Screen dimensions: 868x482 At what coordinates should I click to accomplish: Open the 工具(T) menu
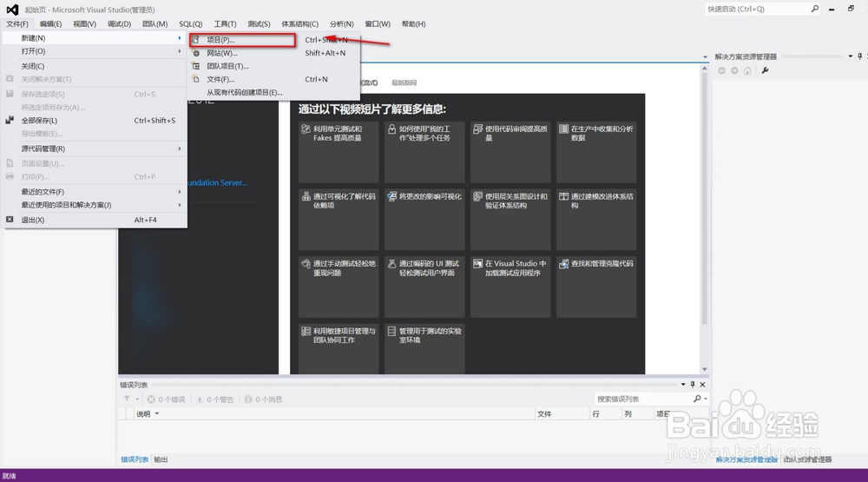[225, 23]
